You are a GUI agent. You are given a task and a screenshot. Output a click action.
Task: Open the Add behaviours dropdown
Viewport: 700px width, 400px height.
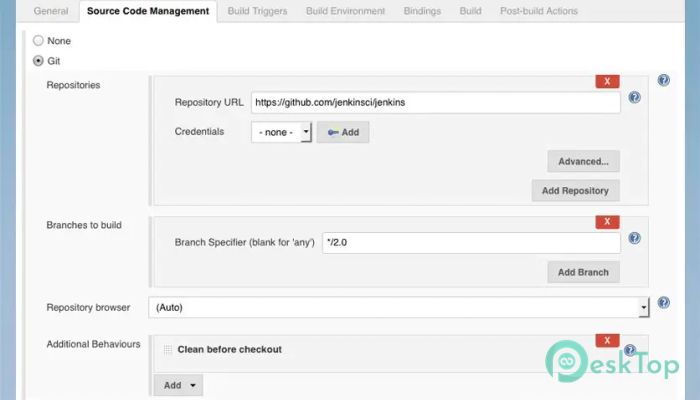[x=178, y=385]
